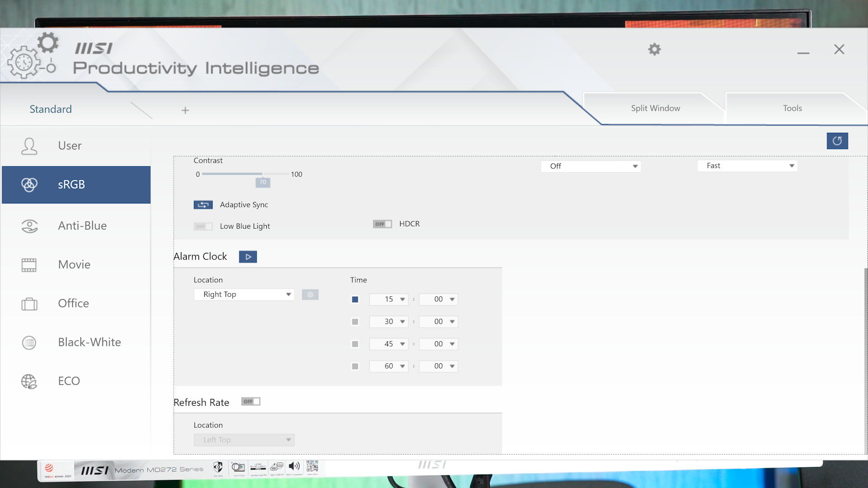Click the Alarm Clock heading
This screenshot has width=868, height=488.
[x=200, y=257]
